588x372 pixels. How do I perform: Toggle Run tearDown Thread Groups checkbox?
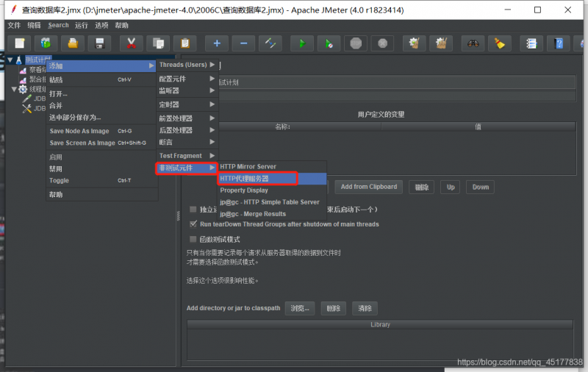click(193, 224)
